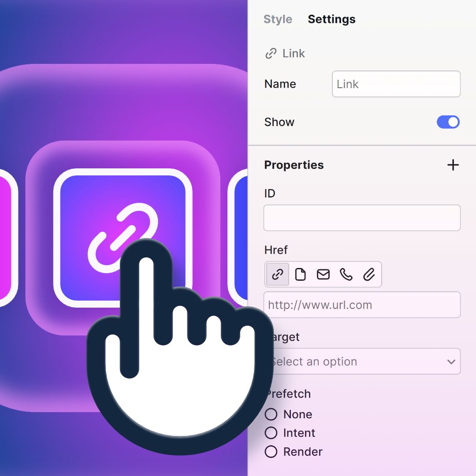Click the Target dropdown chevron arrow
This screenshot has width=476, height=476.
click(x=451, y=362)
